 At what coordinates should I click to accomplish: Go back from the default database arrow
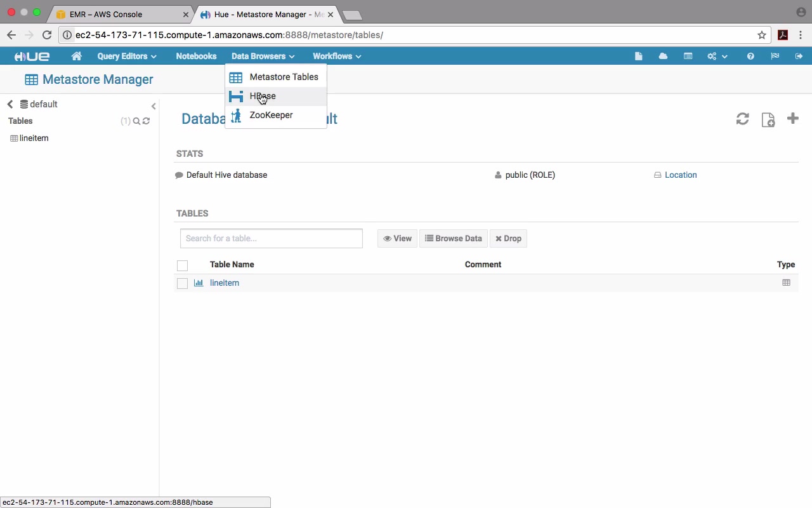coord(10,104)
